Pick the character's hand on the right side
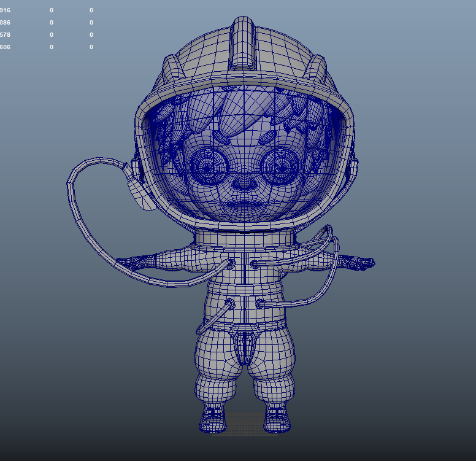 point(362,263)
